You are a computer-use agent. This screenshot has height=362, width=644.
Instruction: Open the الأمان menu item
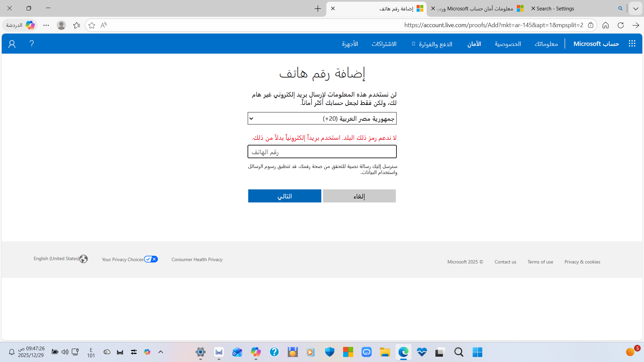click(474, 44)
